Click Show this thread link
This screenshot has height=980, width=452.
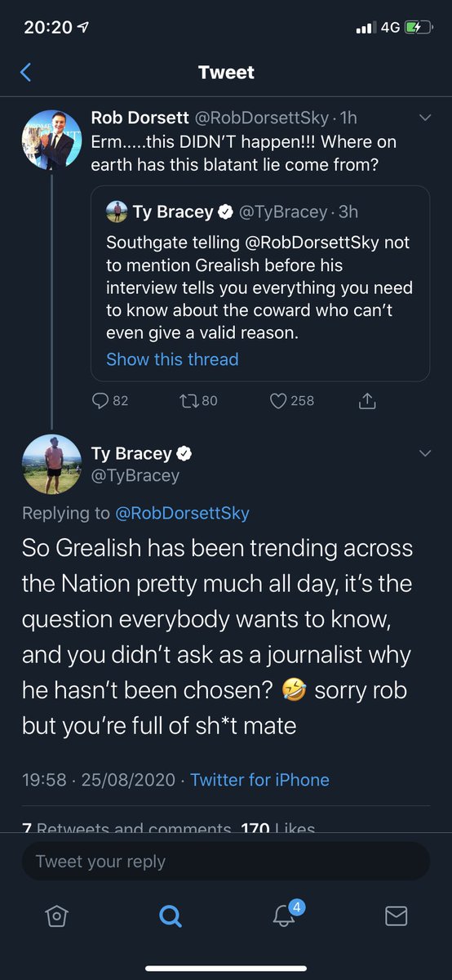(172, 359)
